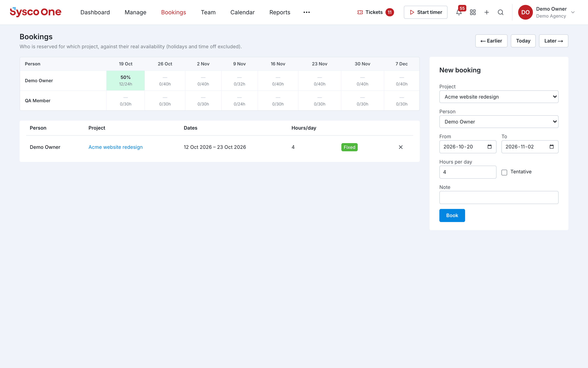Open the notifications bell icon
588x368 pixels.
(459, 12)
